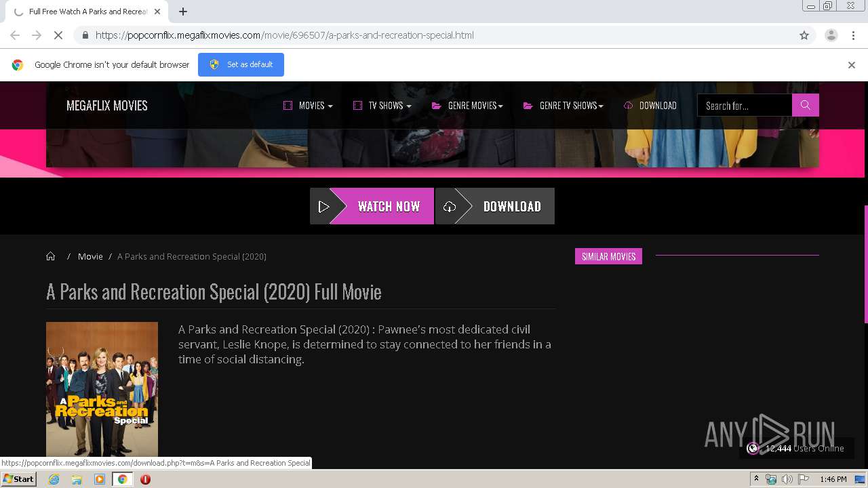Expand the GENRE TV SHOWS dropdown menu

[x=563, y=105]
